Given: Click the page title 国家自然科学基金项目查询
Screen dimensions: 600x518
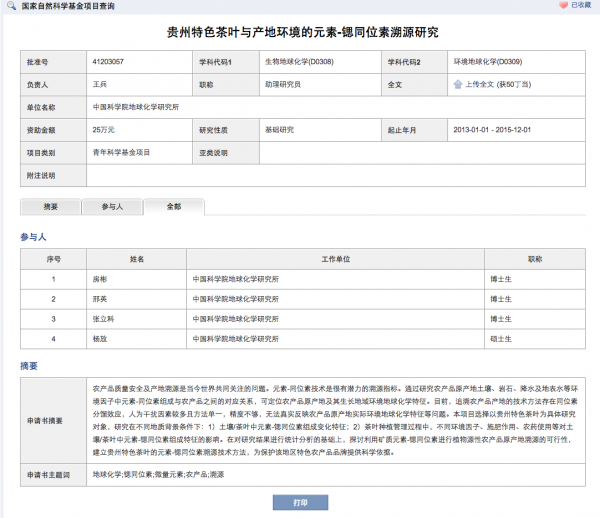Looking at the screenshot, I should click(68, 6).
